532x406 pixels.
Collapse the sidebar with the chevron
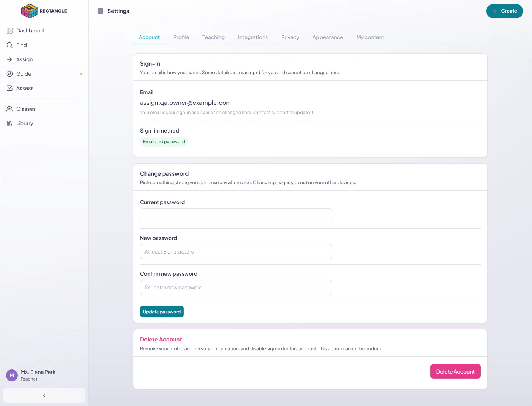click(44, 396)
